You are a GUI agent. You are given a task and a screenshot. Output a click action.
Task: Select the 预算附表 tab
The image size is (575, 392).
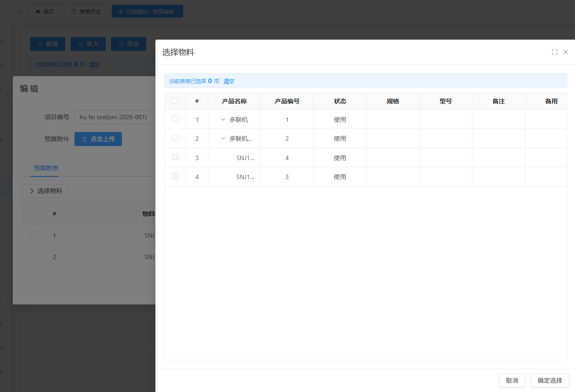coord(46,168)
